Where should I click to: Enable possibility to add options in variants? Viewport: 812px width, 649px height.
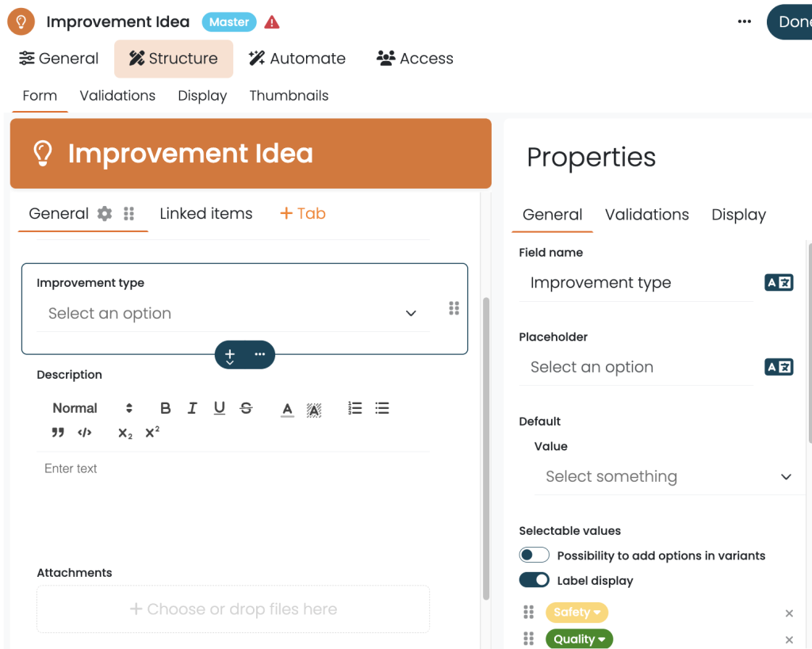[534, 555]
